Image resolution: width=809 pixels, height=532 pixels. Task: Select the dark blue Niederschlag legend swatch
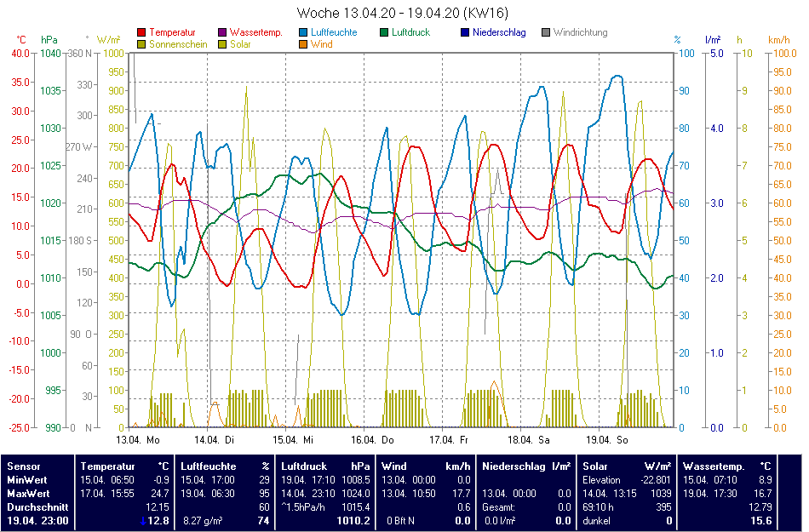pyautogui.click(x=465, y=32)
